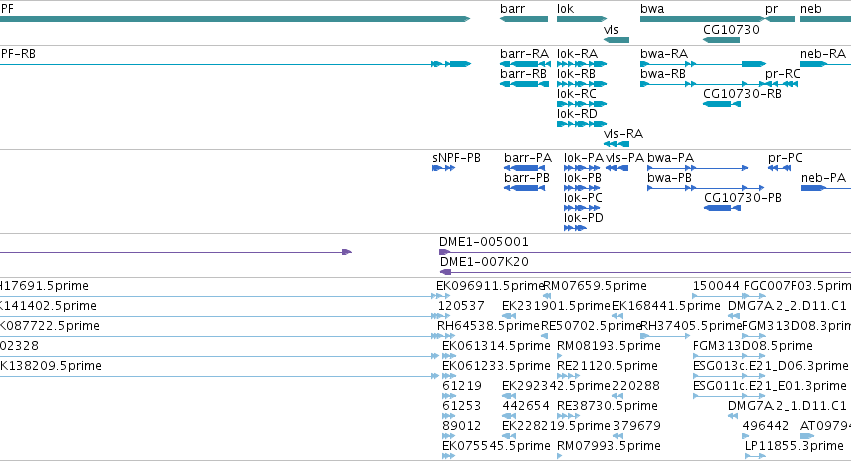Open the lok-PC protein label
The width and height of the screenshot is (851, 461).
(583, 198)
